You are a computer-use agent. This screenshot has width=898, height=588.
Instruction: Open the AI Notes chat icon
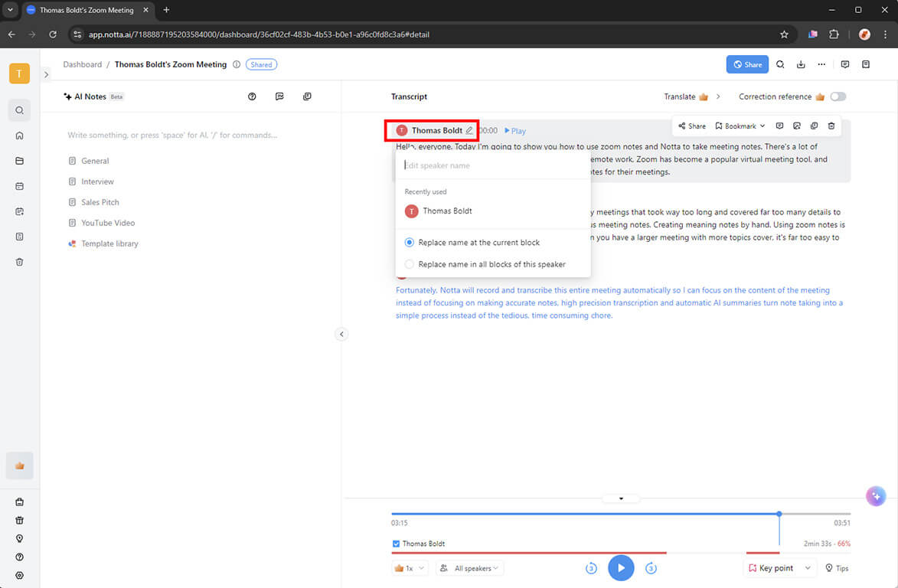(x=279, y=96)
